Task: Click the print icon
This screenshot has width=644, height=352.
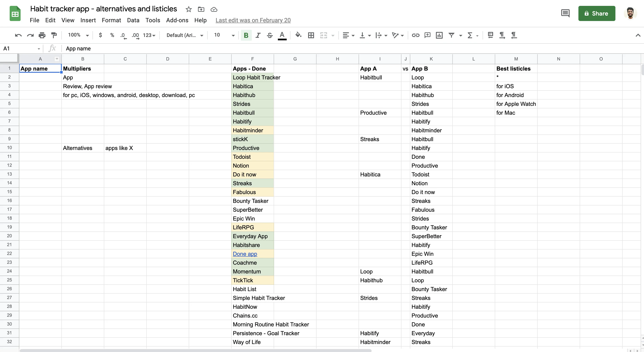Action: 42,35
